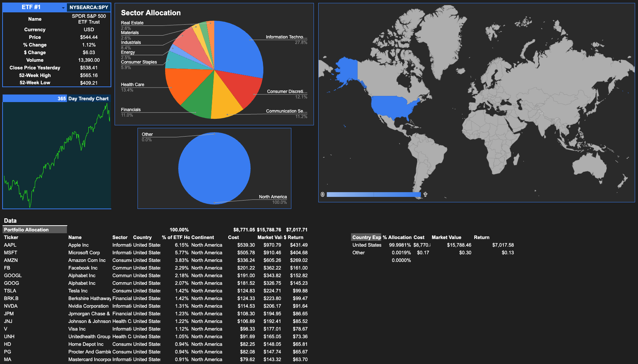Click the Market Value column header

(x=446, y=237)
